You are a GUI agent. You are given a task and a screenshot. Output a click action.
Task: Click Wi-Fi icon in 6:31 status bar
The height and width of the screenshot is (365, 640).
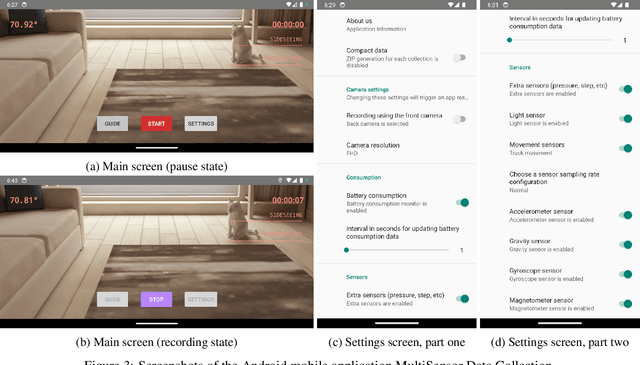click(614, 5)
